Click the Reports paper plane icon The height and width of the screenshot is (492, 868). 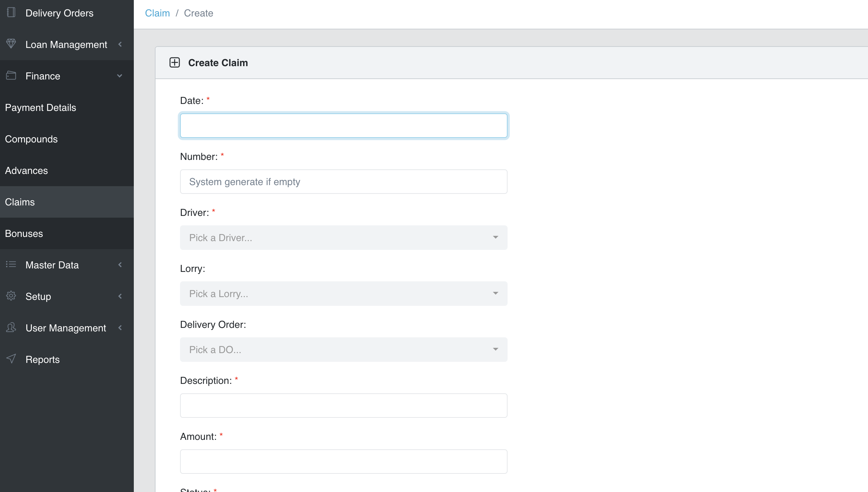click(x=11, y=359)
